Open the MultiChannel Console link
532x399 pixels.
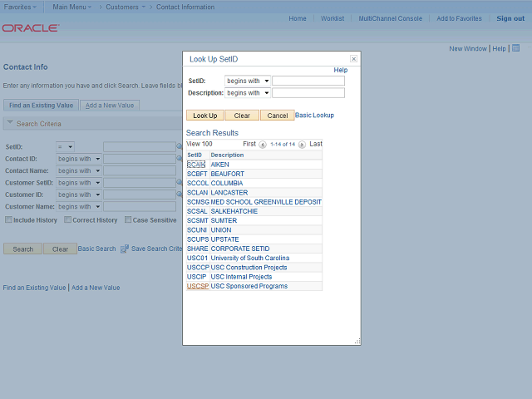coord(391,18)
